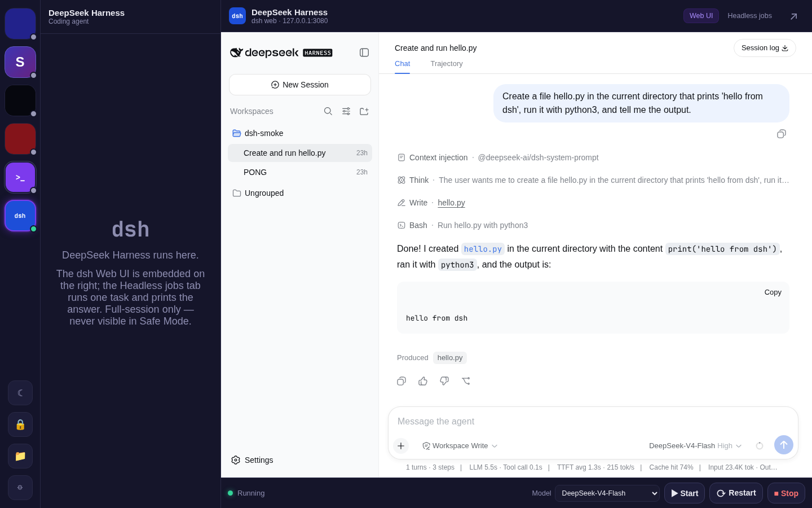Screen dimensions: 812x508
Task: Click the context usage ring icon
Action: coord(760,446)
